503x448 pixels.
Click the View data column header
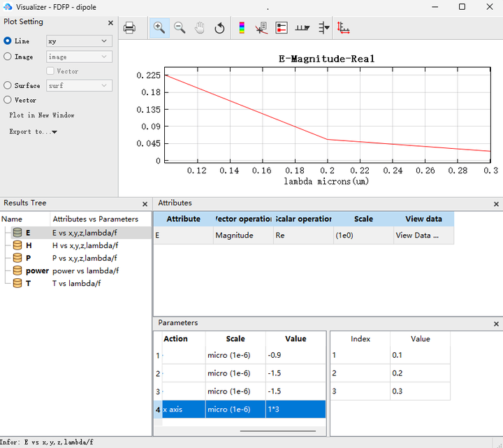424,219
